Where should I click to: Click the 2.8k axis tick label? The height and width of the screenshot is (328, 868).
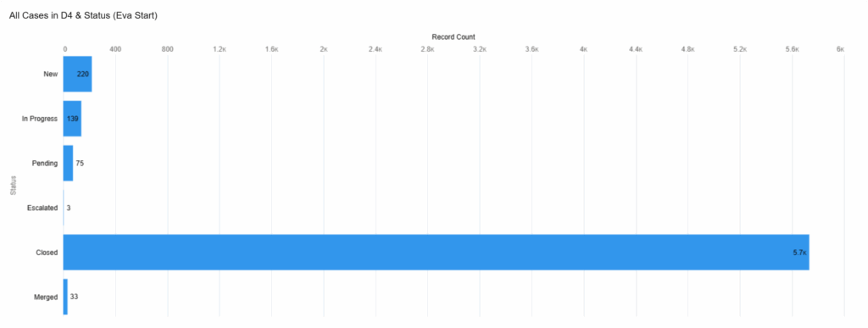[427, 49]
